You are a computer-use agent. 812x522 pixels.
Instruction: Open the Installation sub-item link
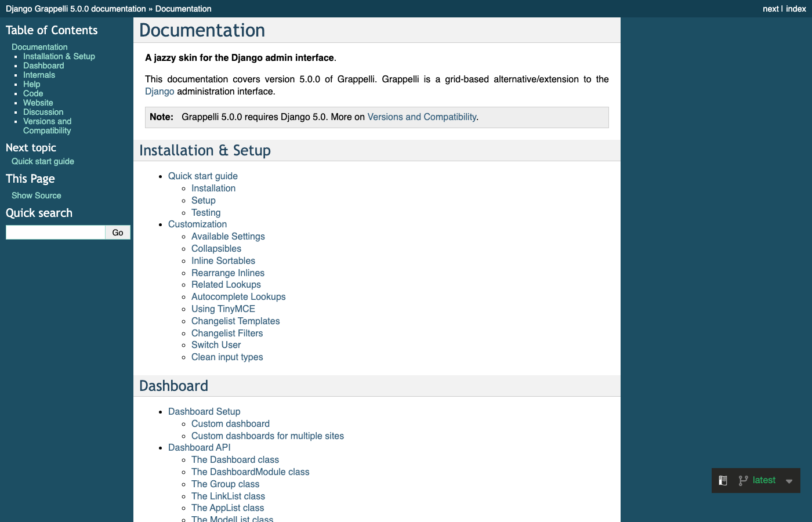tap(213, 188)
